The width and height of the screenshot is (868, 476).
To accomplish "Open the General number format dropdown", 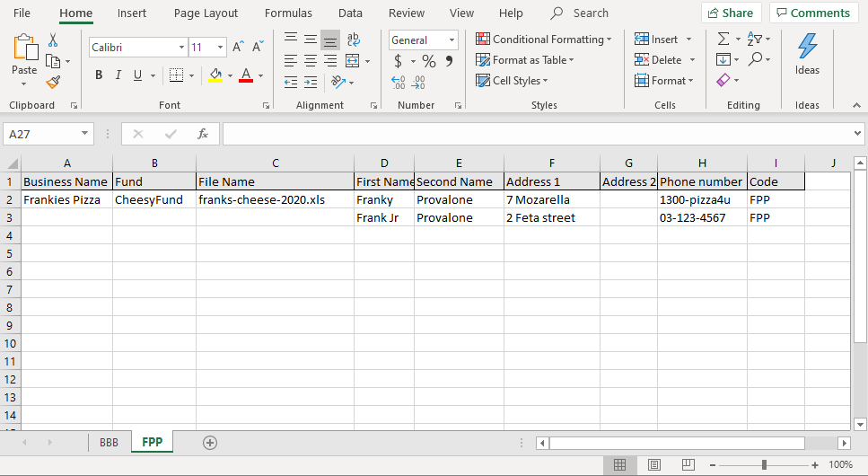I will pos(452,40).
